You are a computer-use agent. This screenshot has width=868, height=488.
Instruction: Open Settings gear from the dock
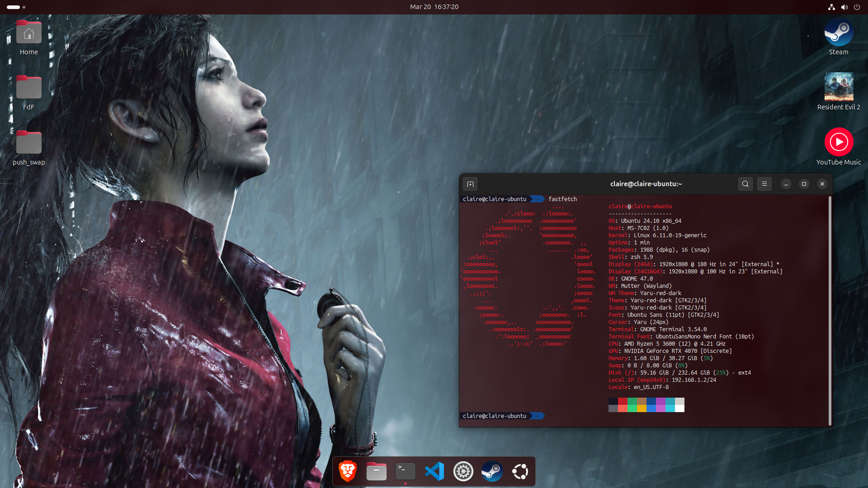(x=463, y=471)
